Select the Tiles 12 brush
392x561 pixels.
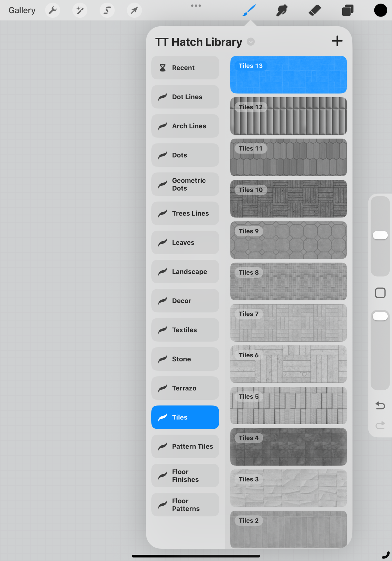click(x=288, y=116)
